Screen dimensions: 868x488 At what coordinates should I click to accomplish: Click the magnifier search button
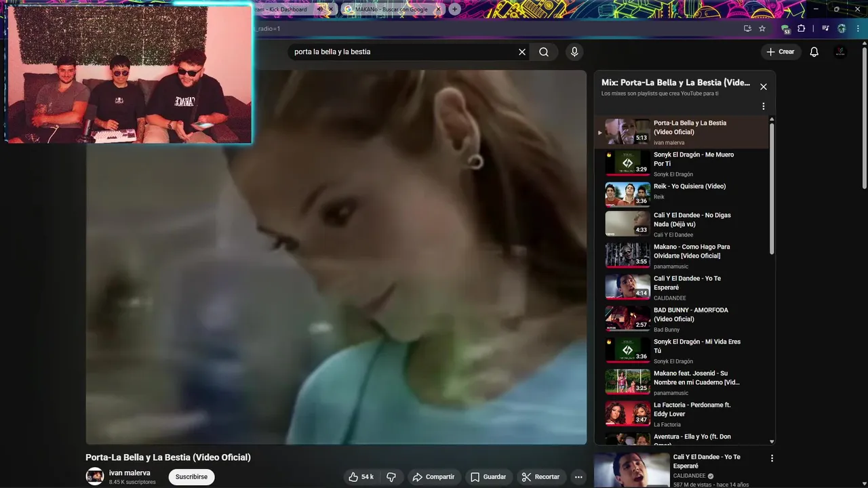[544, 52]
